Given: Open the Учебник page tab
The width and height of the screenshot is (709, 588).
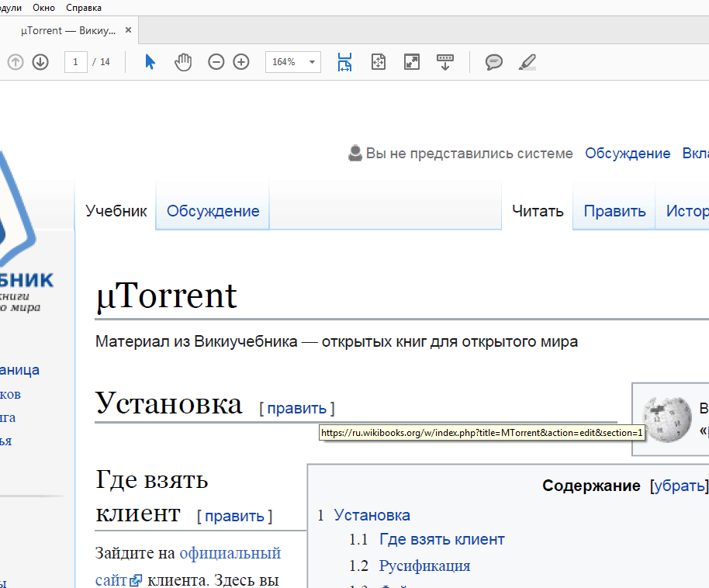Looking at the screenshot, I should pyautogui.click(x=116, y=211).
